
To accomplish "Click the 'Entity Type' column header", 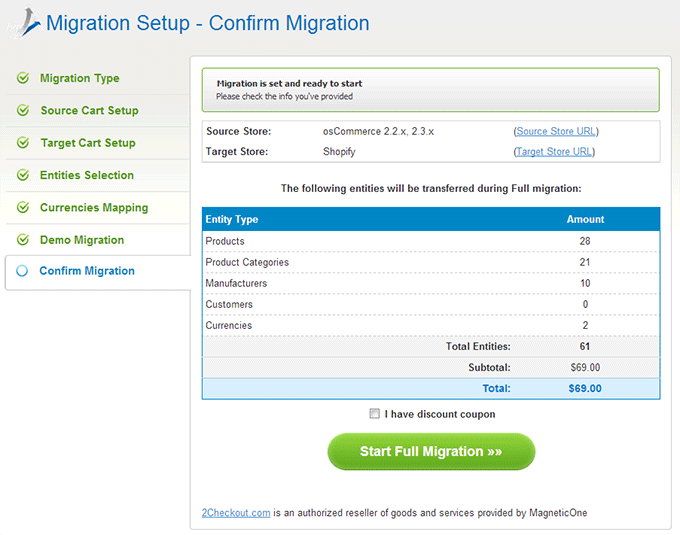I will (232, 219).
